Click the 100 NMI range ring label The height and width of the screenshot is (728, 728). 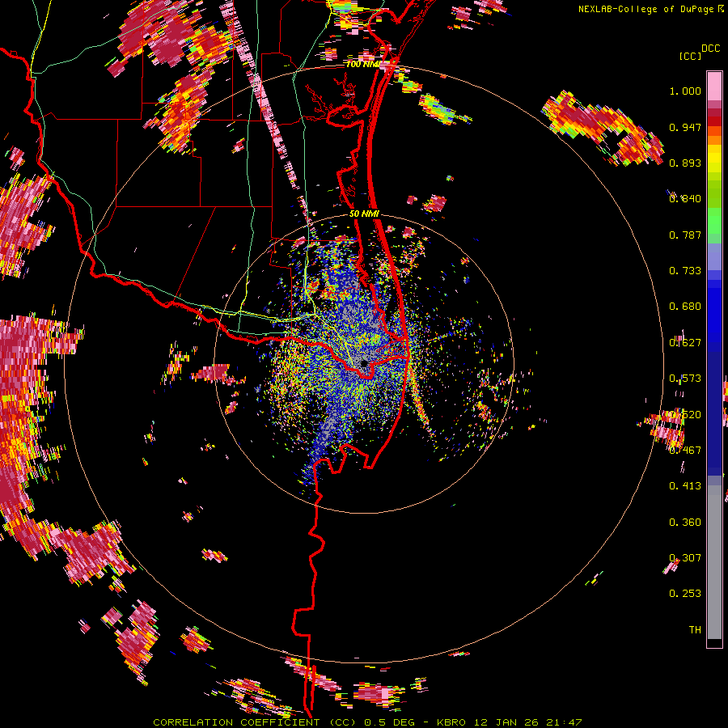(x=362, y=64)
